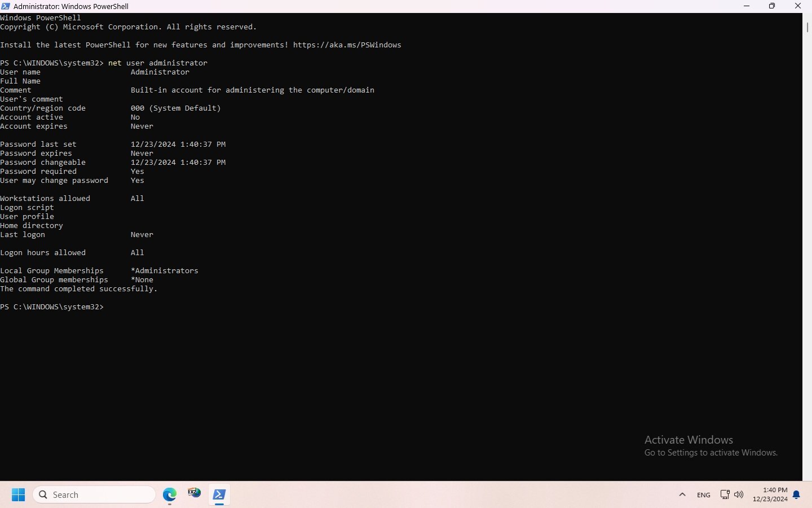Screen dimensions: 812x508
Task: Open the notifications bell icon
Action: 797,495
